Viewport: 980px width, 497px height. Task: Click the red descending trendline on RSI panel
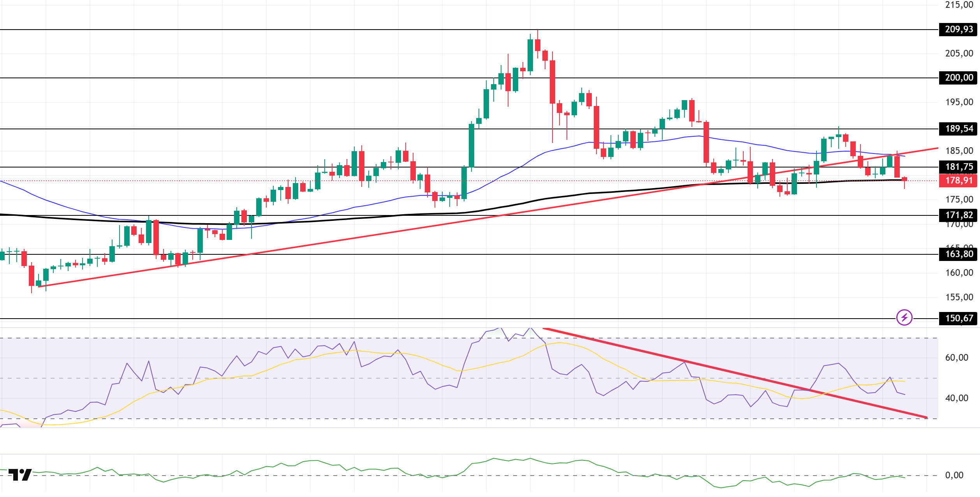click(735, 374)
